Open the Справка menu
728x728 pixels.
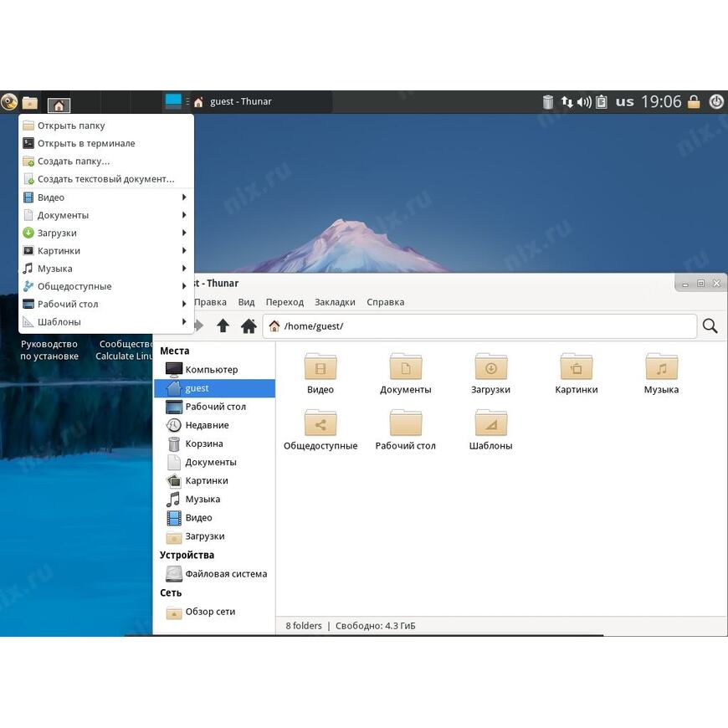point(385,302)
